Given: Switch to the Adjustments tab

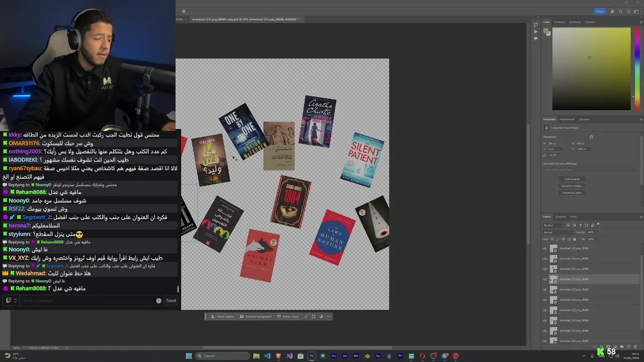Looking at the screenshot, I should (568, 119).
